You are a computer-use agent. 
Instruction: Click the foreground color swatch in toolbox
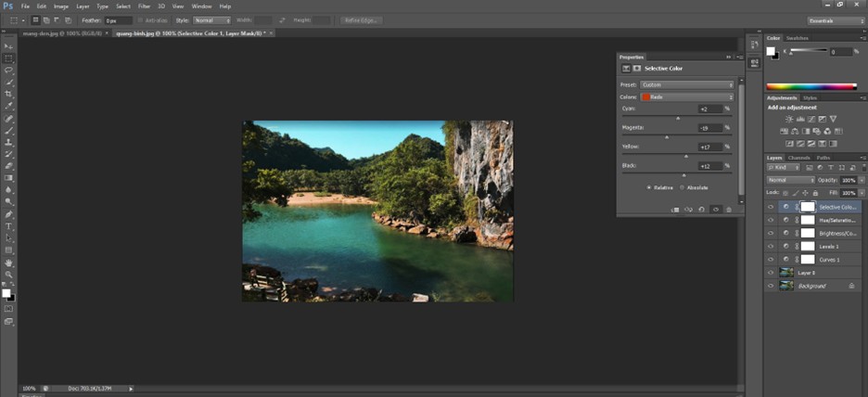pyautogui.click(x=6, y=293)
